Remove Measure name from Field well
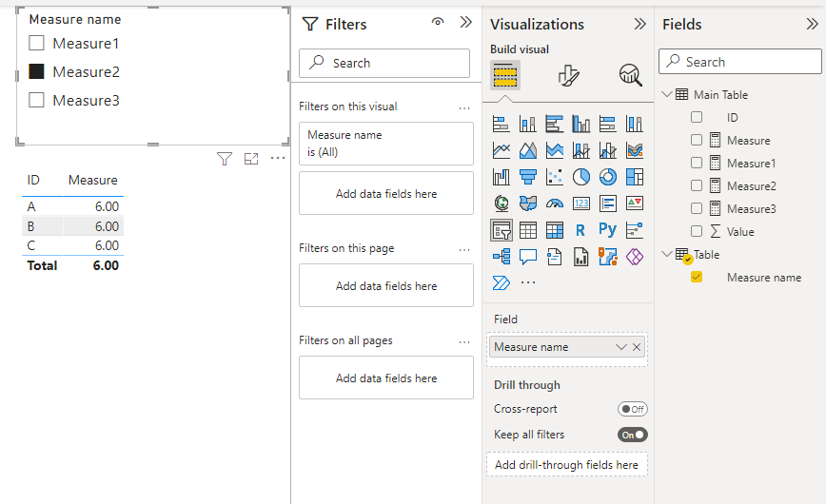The image size is (826, 504). coord(637,347)
